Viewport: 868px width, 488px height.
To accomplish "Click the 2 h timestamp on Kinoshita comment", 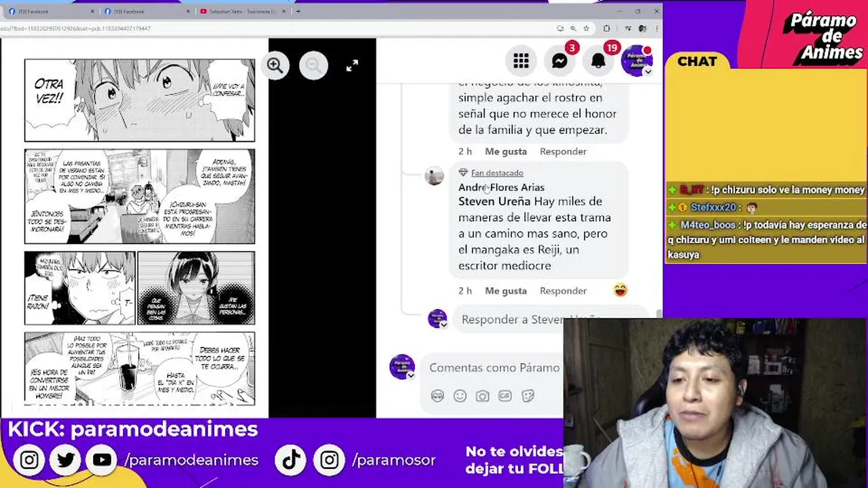I will click(x=465, y=151).
